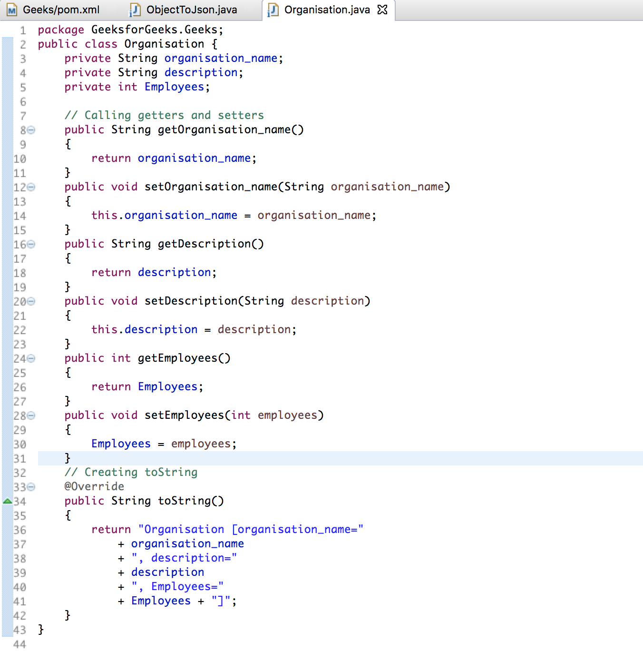Click the @Override annotation

point(94,486)
